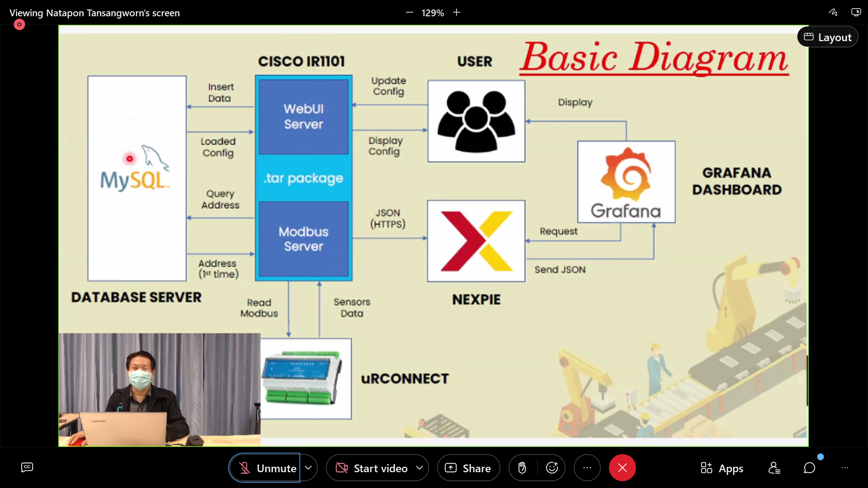Open the chat panel
Viewport: 868px width, 488px height.
tap(810, 468)
